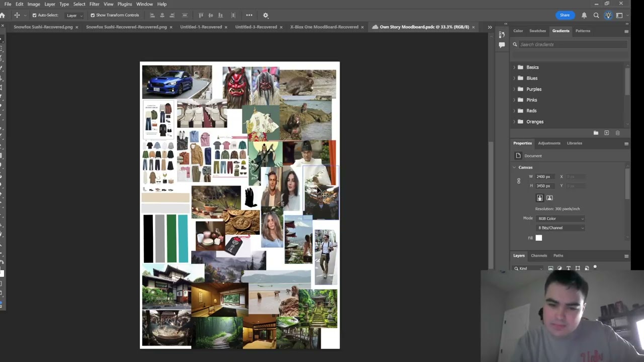
Task: Expand the Oranges gradient folder
Action: click(514, 122)
